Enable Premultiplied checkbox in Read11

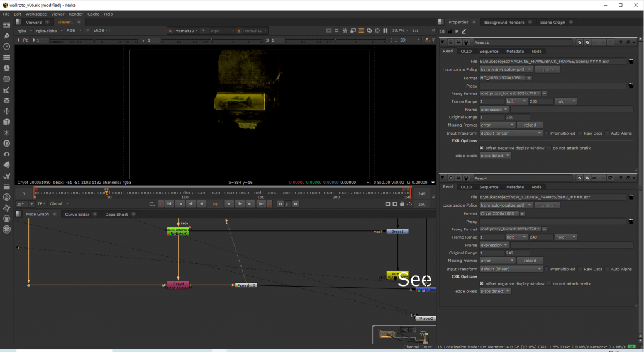pos(547,133)
